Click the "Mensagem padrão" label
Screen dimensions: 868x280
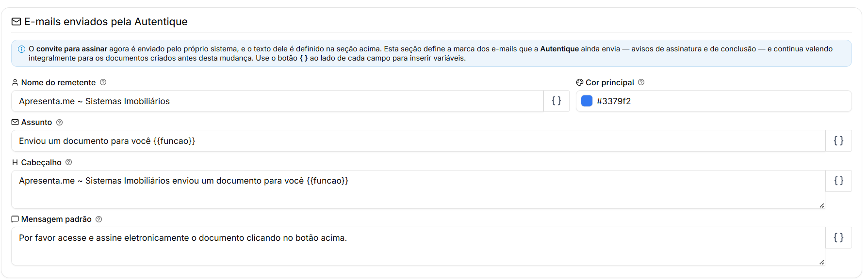(56, 219)
